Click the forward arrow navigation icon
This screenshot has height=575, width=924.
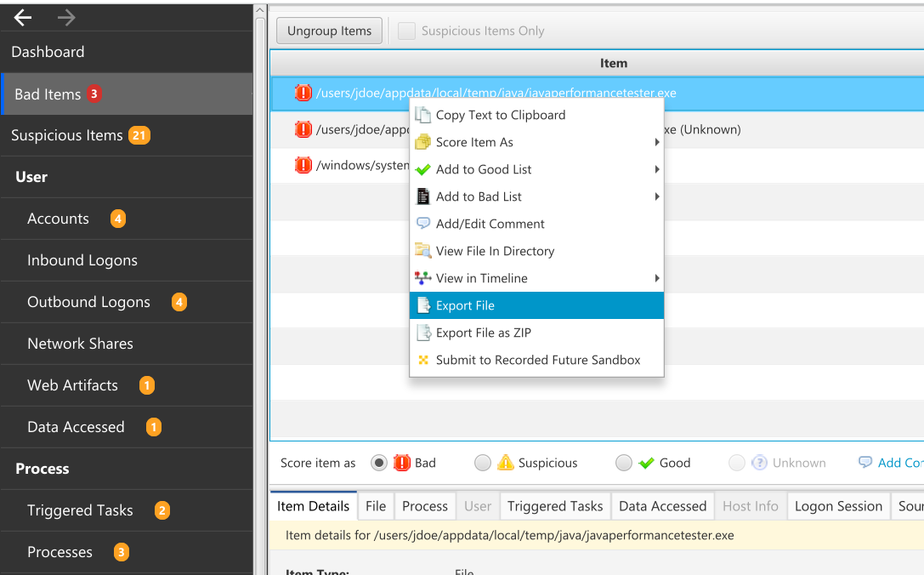click(x=66, y=17)
